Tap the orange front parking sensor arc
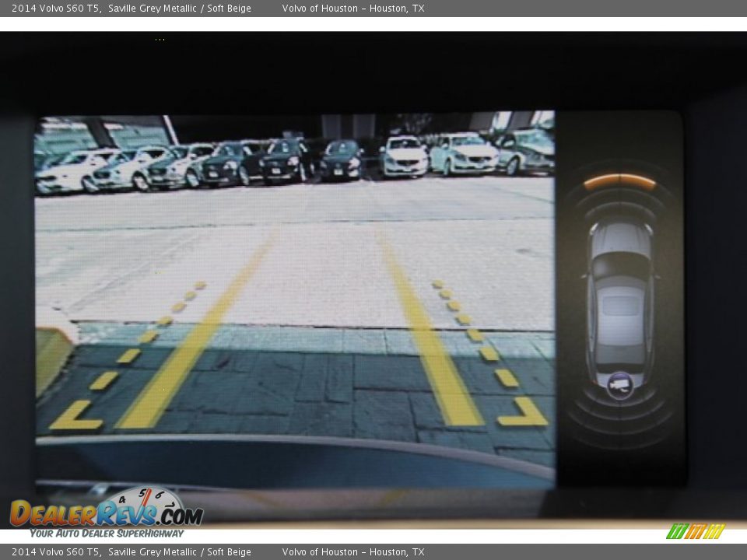This screenshot has height=560, width=747. pyautogui.click(x=619, y=181)
